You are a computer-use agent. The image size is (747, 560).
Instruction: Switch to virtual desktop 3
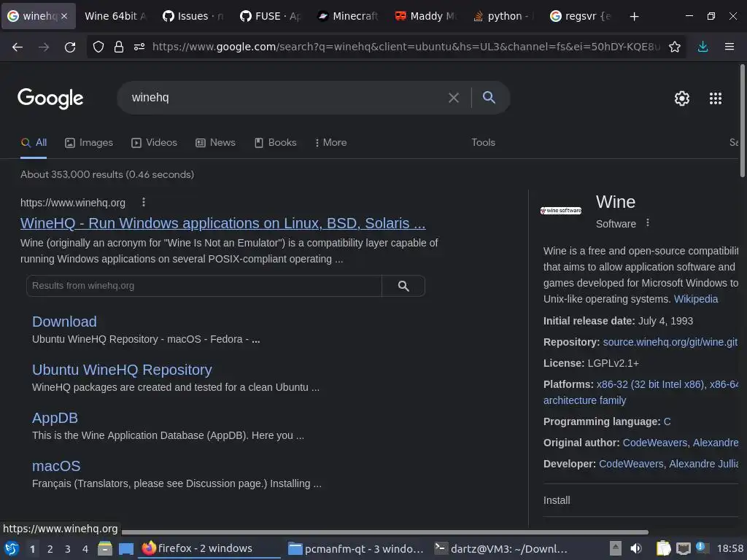pos(68,549)
